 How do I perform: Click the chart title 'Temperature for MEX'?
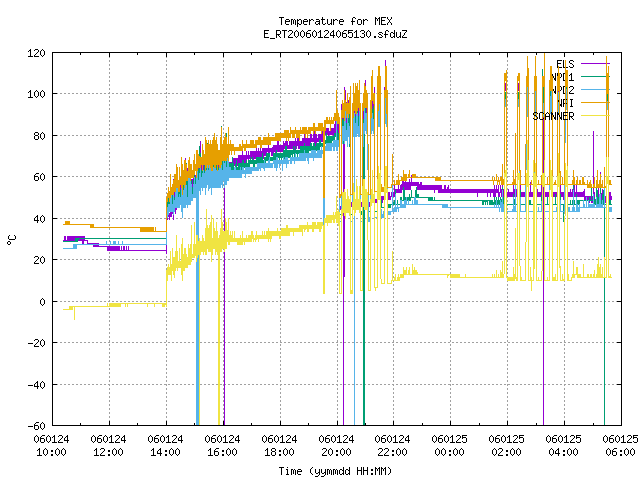point(335,21)
